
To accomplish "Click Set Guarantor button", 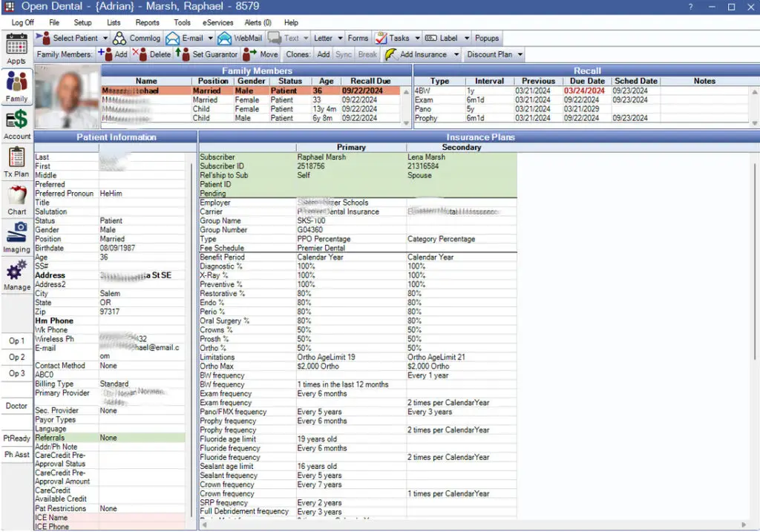I will tap(206, 54).
